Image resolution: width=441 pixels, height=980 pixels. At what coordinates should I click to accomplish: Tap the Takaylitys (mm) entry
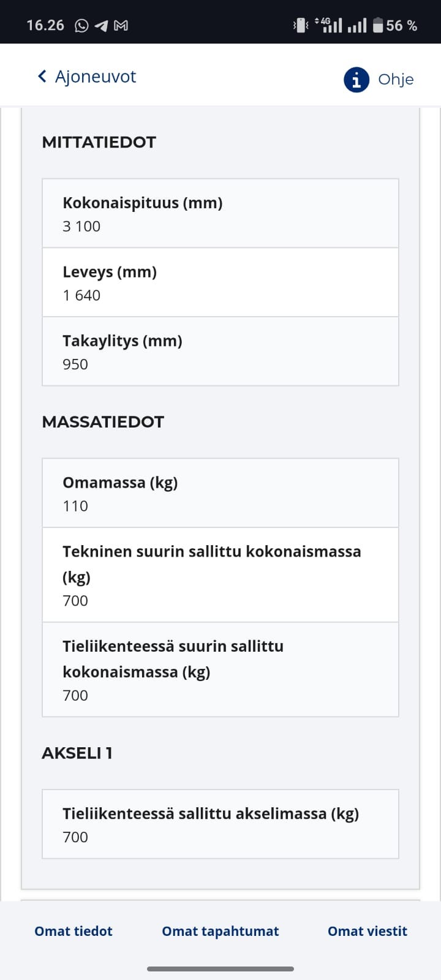tap(220, 351)
